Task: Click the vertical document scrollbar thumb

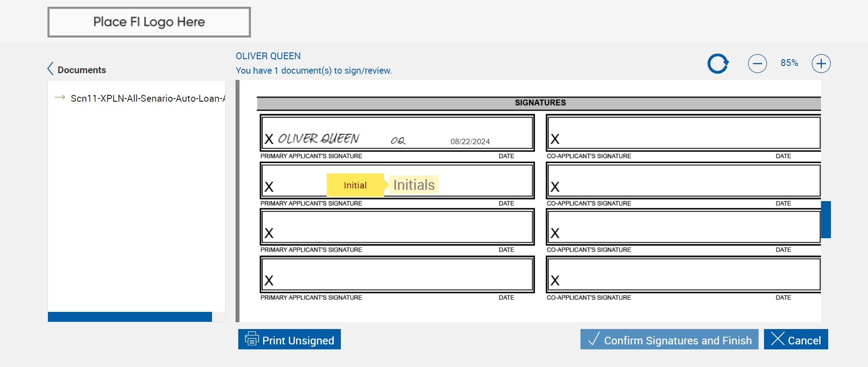Action: (x=826, y=220)
